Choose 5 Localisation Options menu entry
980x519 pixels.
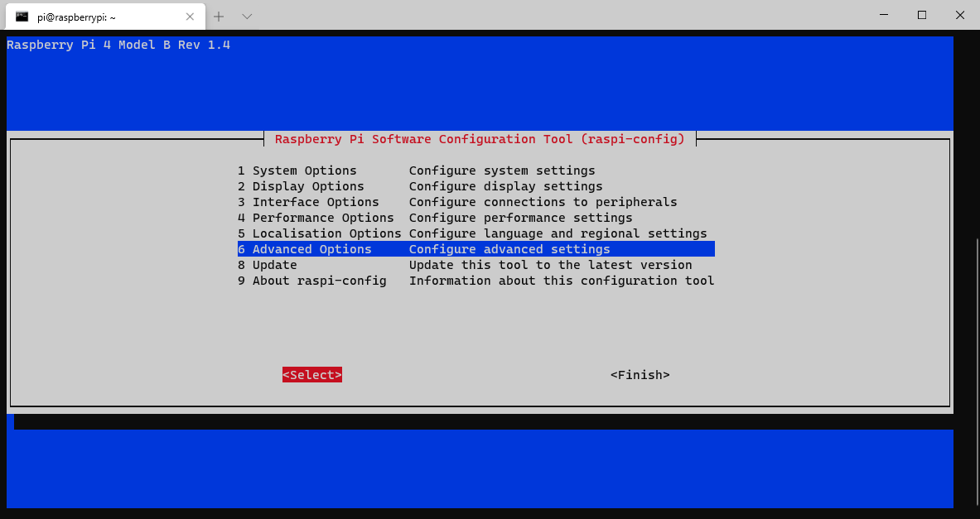coord(476,233)
